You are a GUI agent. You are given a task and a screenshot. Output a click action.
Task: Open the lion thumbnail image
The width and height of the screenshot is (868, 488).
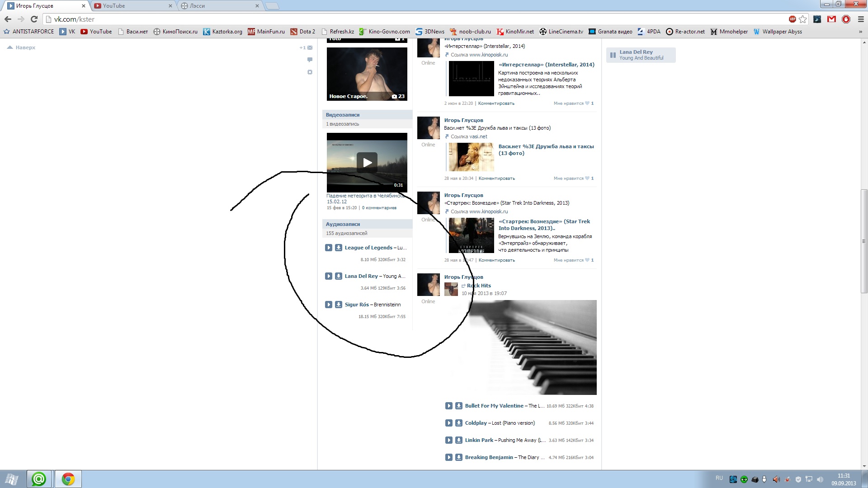471,157
